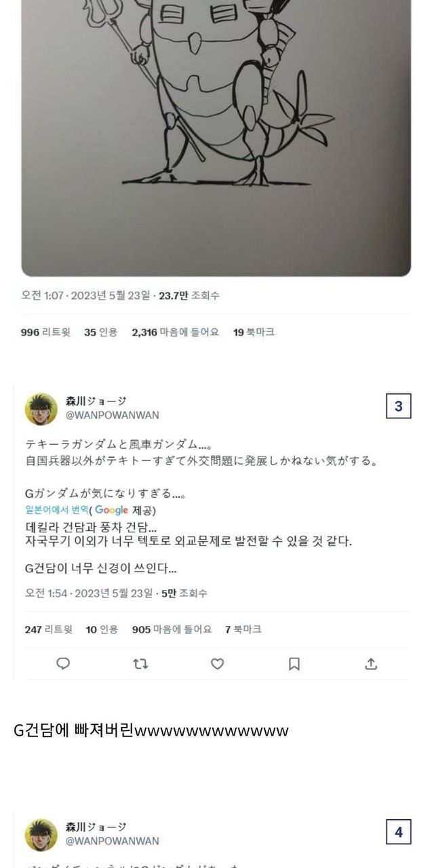Click avatar of tweet numbered 3

pyautogui.click(x=41, y=409)
